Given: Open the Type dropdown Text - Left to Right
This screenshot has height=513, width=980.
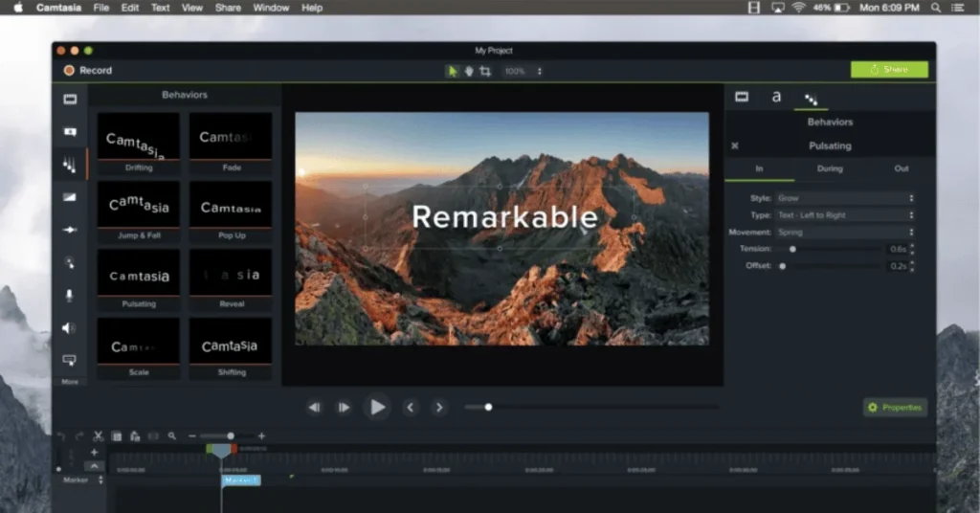Looking at the screenshot, I should [846, 215].
